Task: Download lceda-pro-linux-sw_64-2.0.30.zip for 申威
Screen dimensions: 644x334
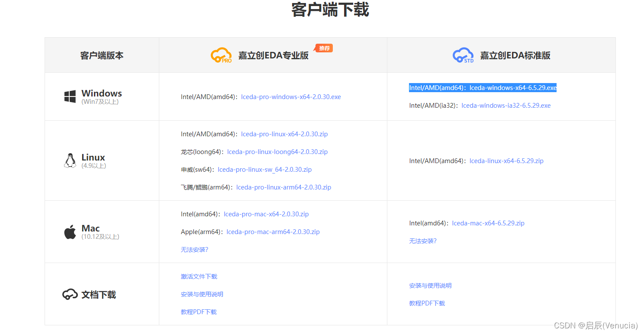Action: pos(264,169)
